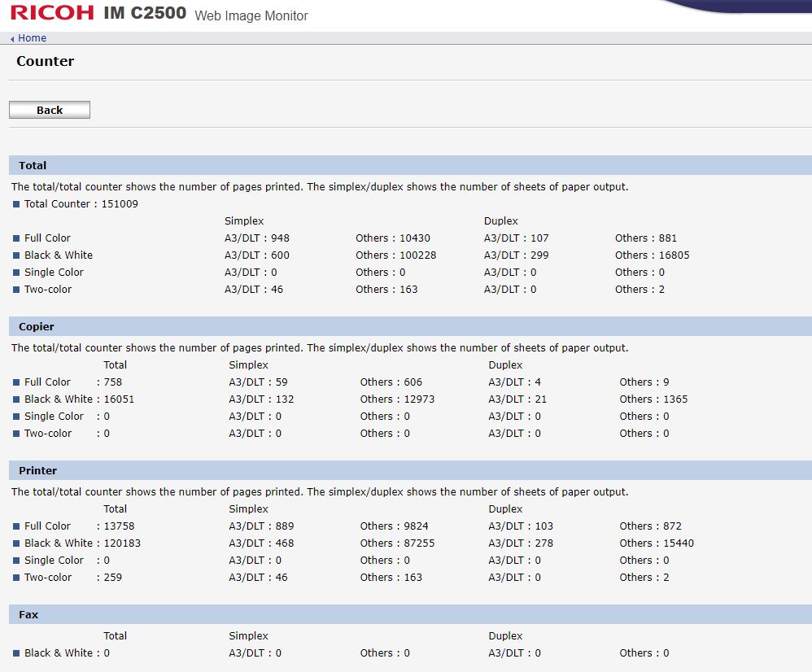Select 'A3/DLT : 107' duplex value
Viewport: 812px width, 672px height.
click(517, 238)
